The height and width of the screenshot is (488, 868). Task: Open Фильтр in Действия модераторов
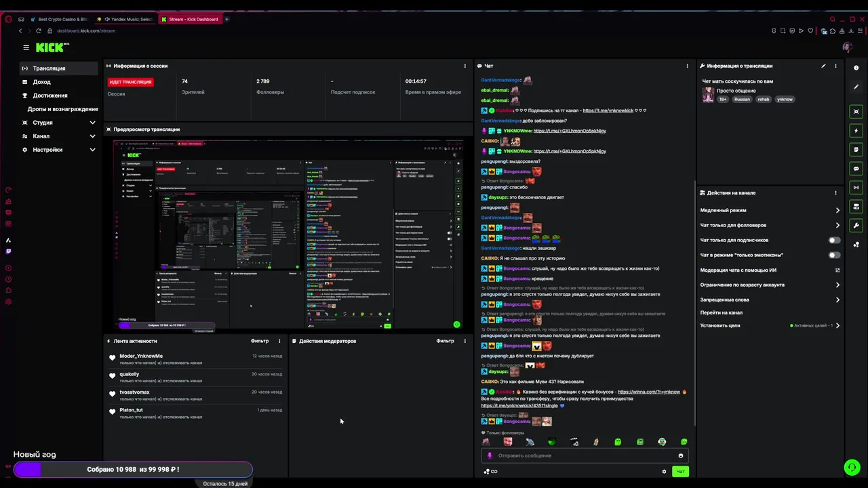(x=445, y=341)
